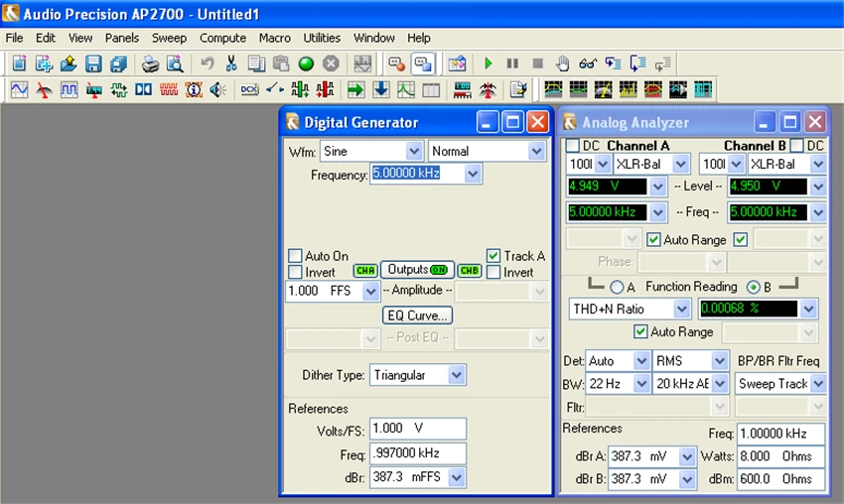Click the green Play macro icon
The image size is (844, 504).
click(x=488, y=63)
